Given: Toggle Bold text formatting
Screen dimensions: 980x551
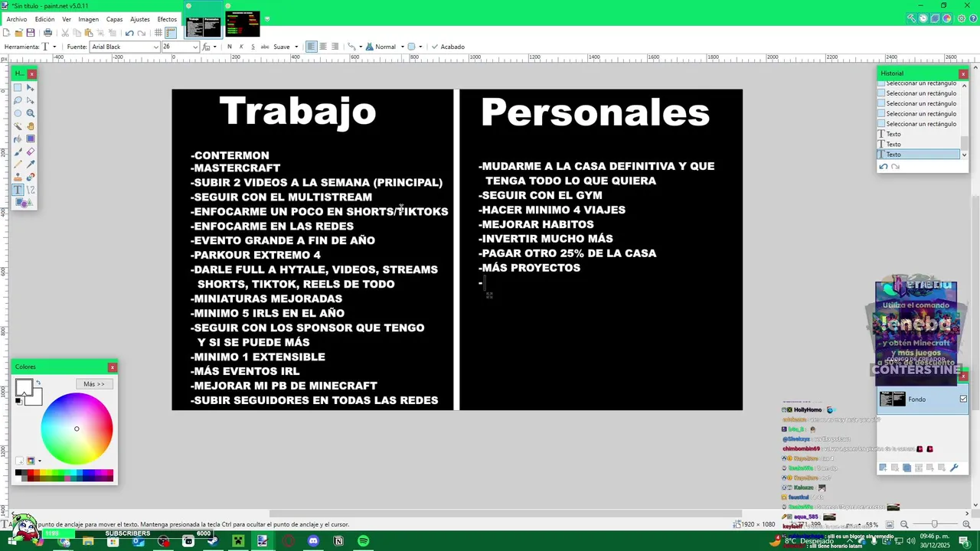Looking at the screenshot, I should (229, 47).
